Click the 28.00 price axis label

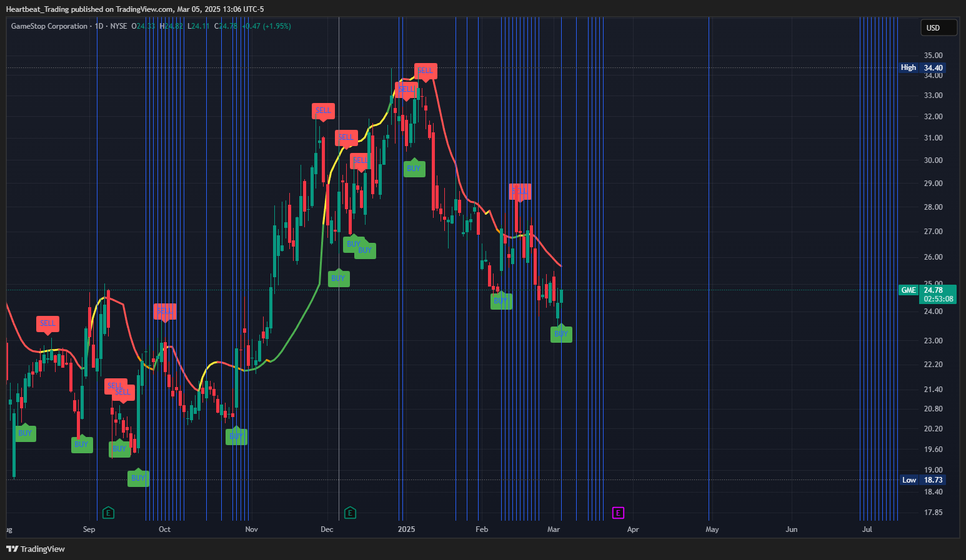(x=934, y=207)
